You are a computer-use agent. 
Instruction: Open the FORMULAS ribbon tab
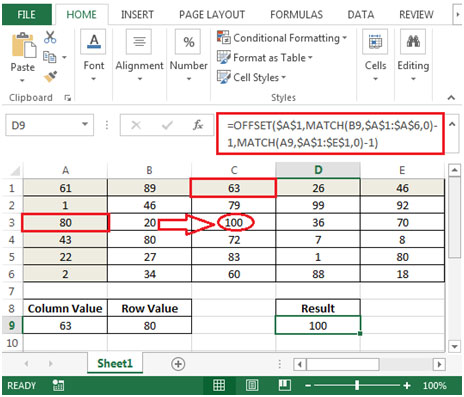296,15
